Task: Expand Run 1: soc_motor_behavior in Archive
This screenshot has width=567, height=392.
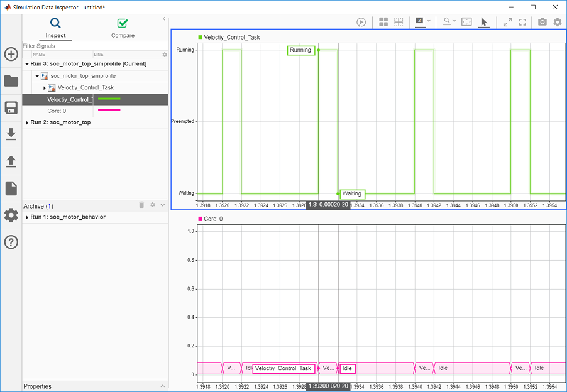Action: (x=27, y=217)
